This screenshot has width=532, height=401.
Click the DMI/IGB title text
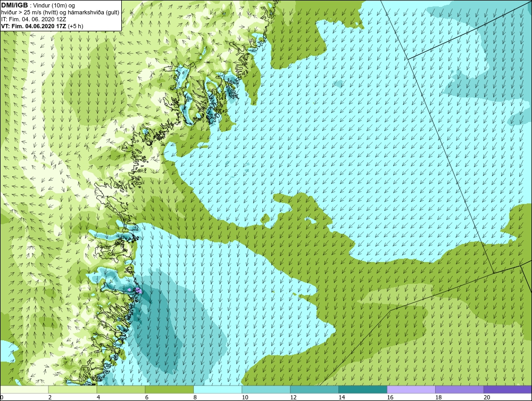pyautogui.click(x=14, y=5)
